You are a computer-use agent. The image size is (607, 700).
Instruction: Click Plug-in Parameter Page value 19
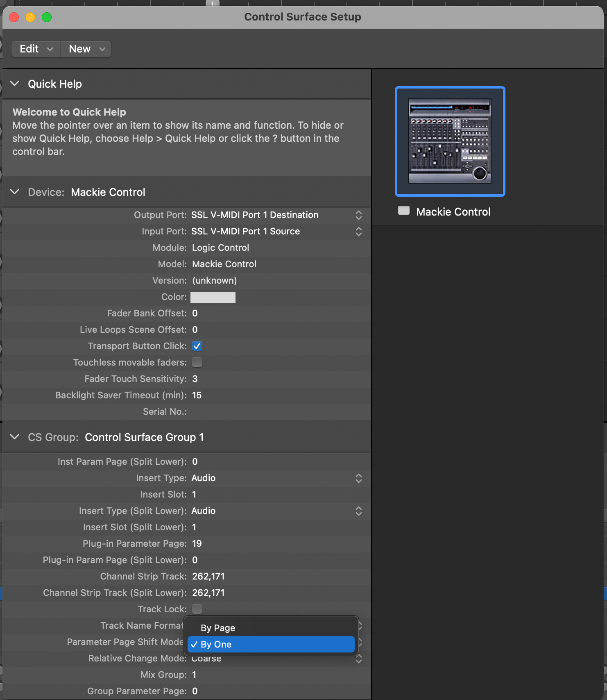(197, 544)
